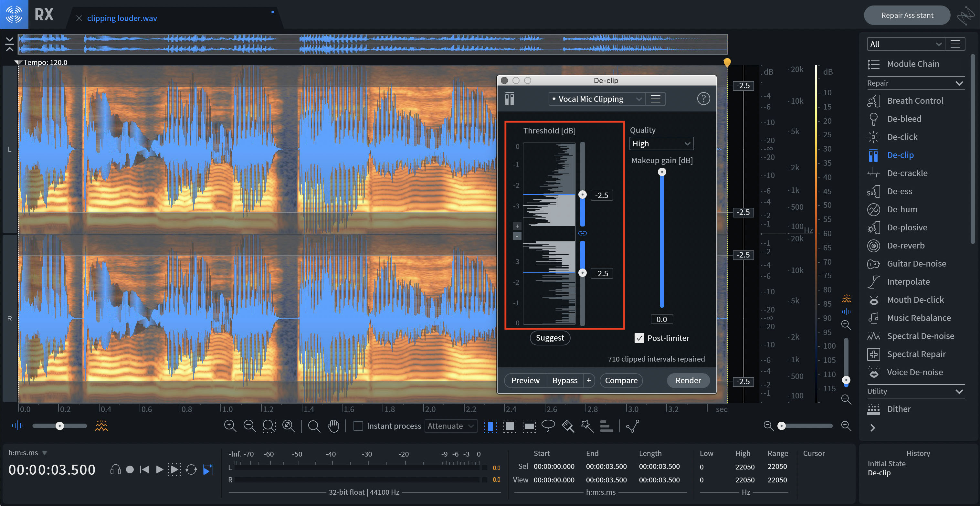Collapse the Repair section
Screen dimensions: 980x506
[959, 83]
